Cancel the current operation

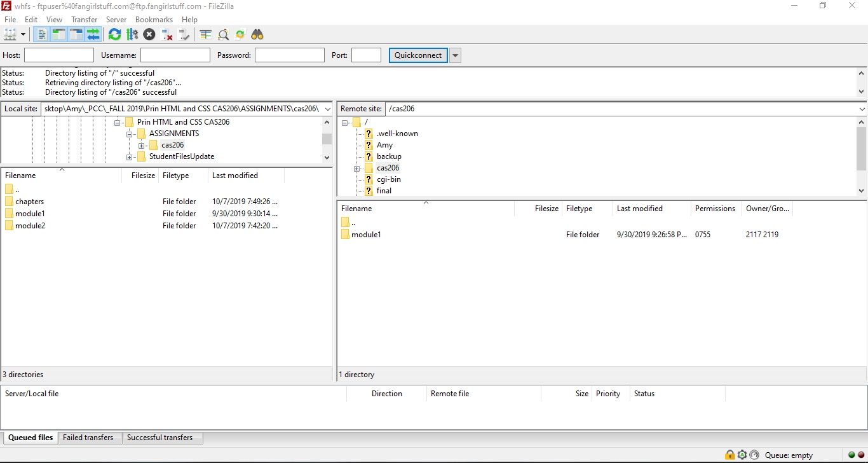coord(149,34)
